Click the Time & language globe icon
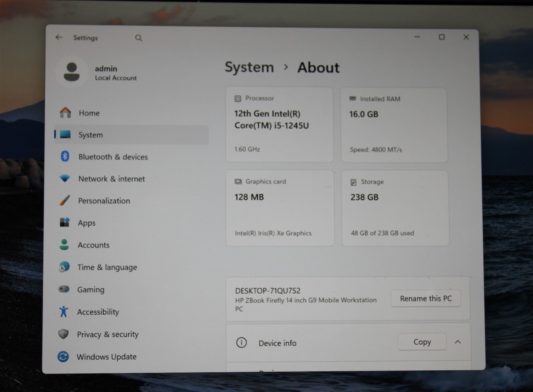Image resolution: width=533 pixels, height=392 pixels. click(x=64, y=267)
